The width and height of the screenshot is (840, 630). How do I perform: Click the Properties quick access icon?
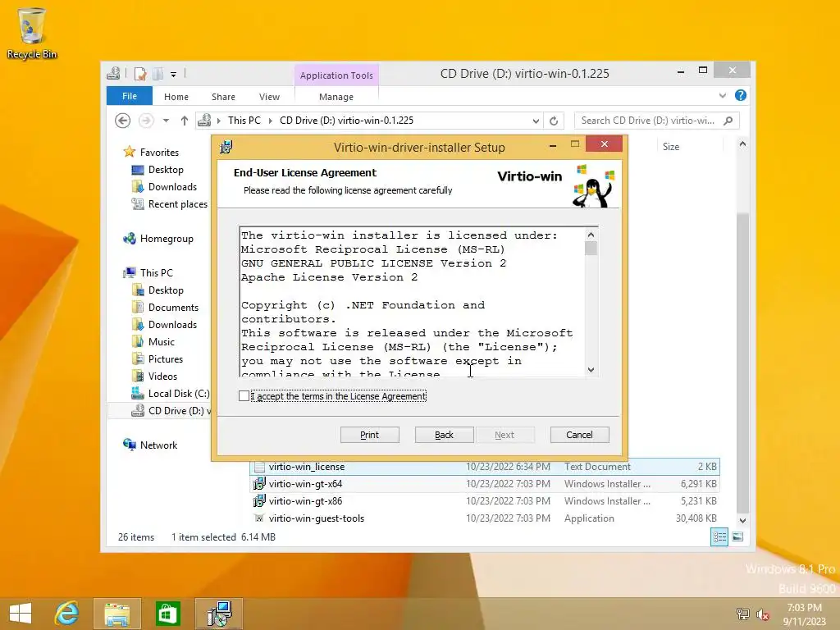click(x=141, y=73)
